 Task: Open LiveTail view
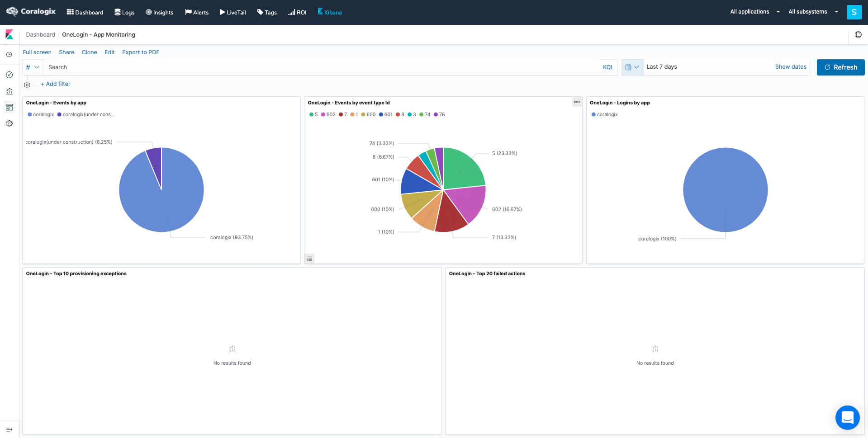233,12
